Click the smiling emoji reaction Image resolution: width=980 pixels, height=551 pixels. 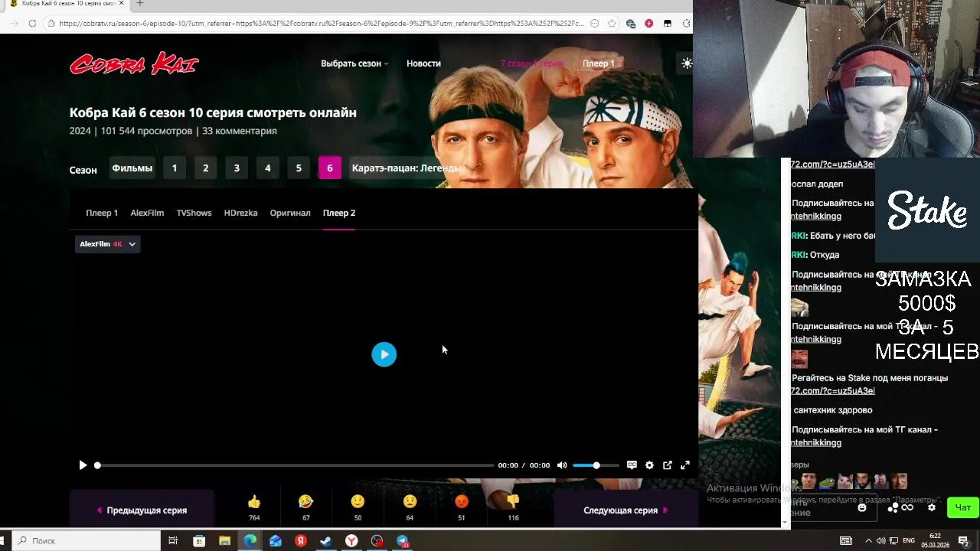358,502
